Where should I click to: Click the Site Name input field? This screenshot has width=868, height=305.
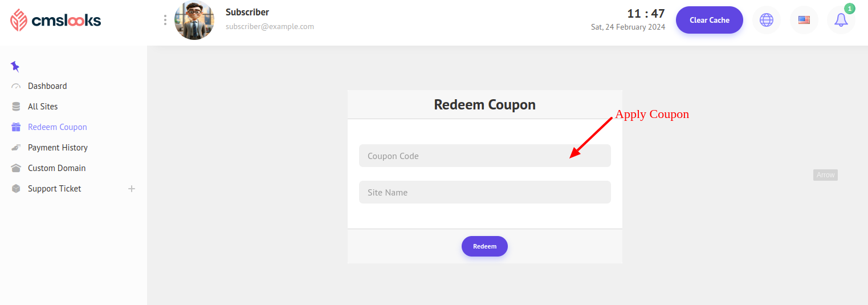(484, 192)
